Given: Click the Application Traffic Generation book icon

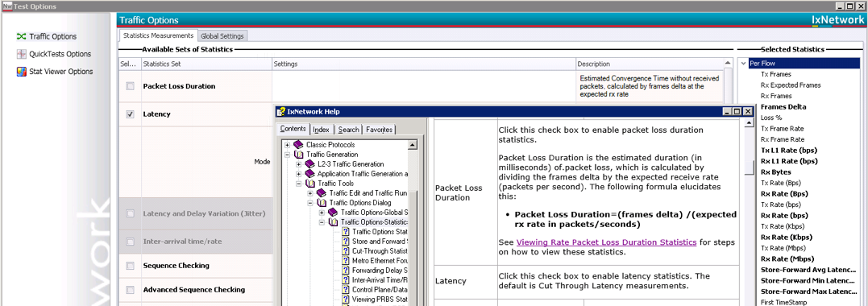Looking at the screenshot, I should point(310,174).
